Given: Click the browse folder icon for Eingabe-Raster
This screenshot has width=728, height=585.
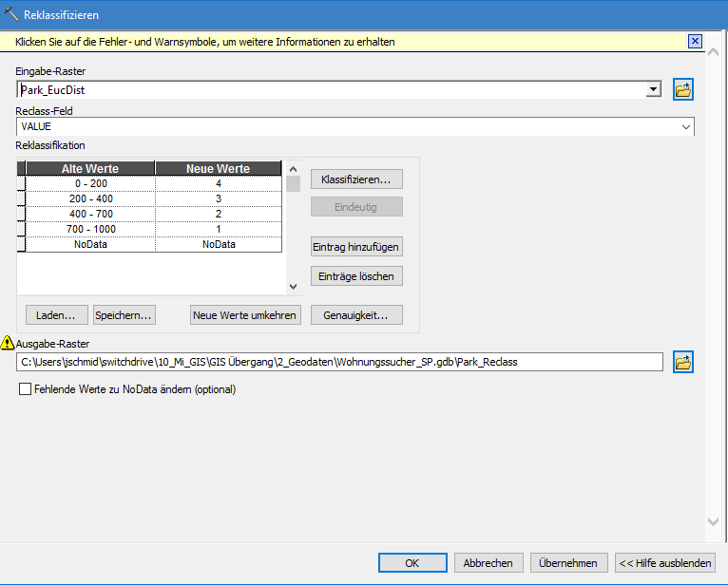Looking at the screenshot, I should point(683,89).
